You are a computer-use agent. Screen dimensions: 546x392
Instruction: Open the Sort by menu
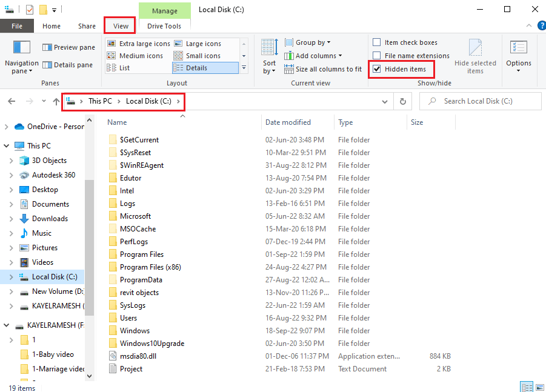coord(269,57)
